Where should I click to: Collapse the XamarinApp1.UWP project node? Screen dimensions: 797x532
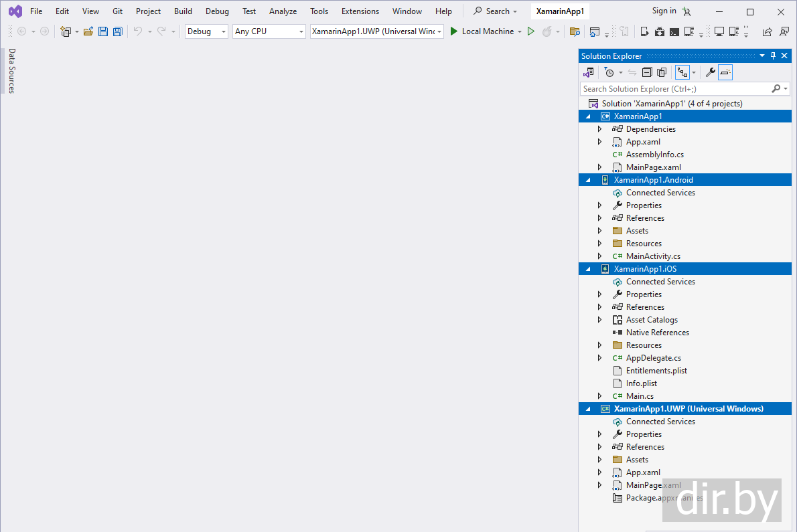pyautogui.click(x=589, y=409)
